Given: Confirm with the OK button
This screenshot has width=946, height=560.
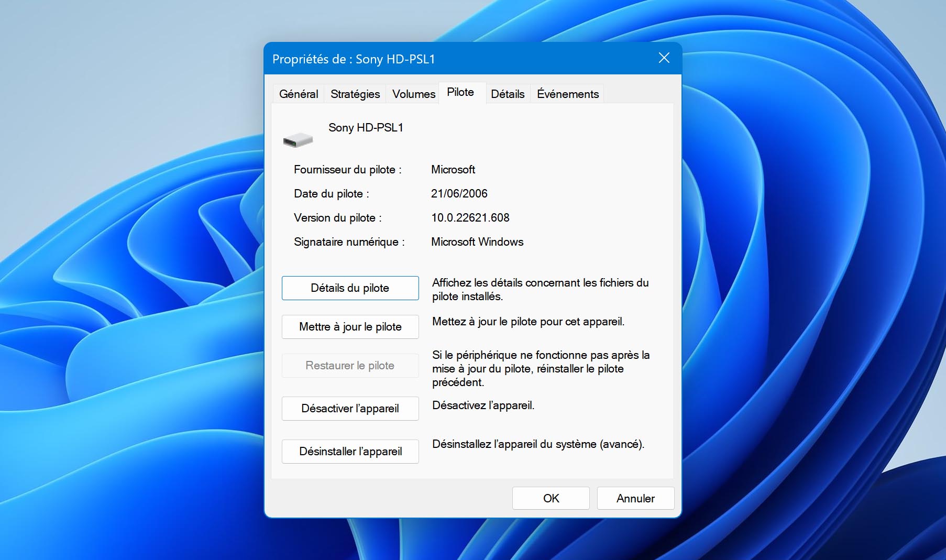Looking at the screenshot, I should coord(551,498).
